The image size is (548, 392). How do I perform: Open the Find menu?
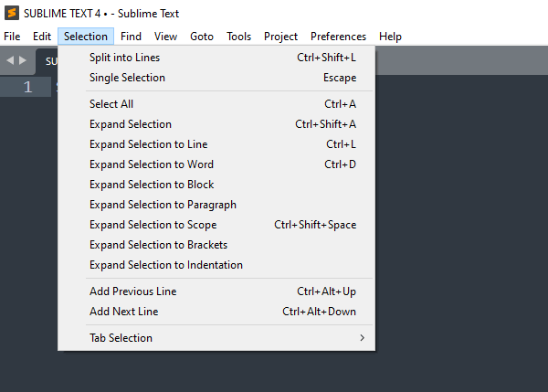(131, 37)
